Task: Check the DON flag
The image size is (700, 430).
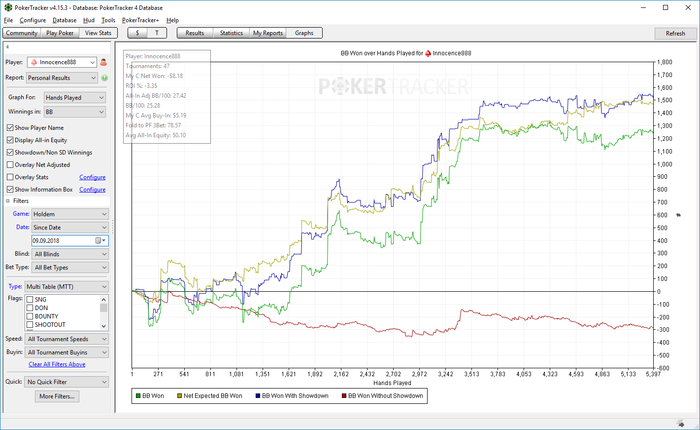Action: pos(30,308)
